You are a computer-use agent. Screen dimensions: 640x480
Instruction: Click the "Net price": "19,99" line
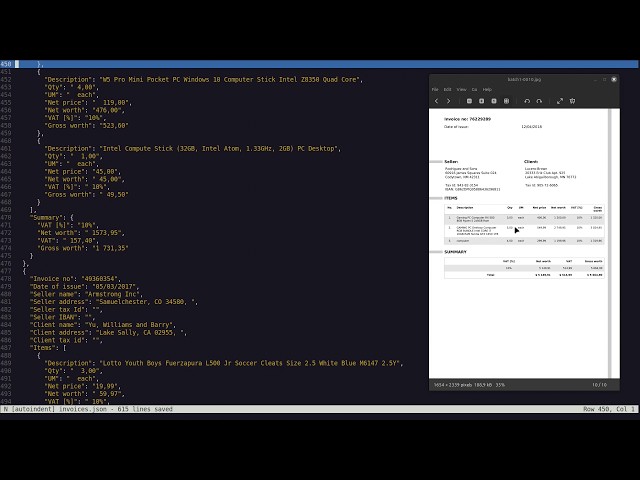(82, 386)
